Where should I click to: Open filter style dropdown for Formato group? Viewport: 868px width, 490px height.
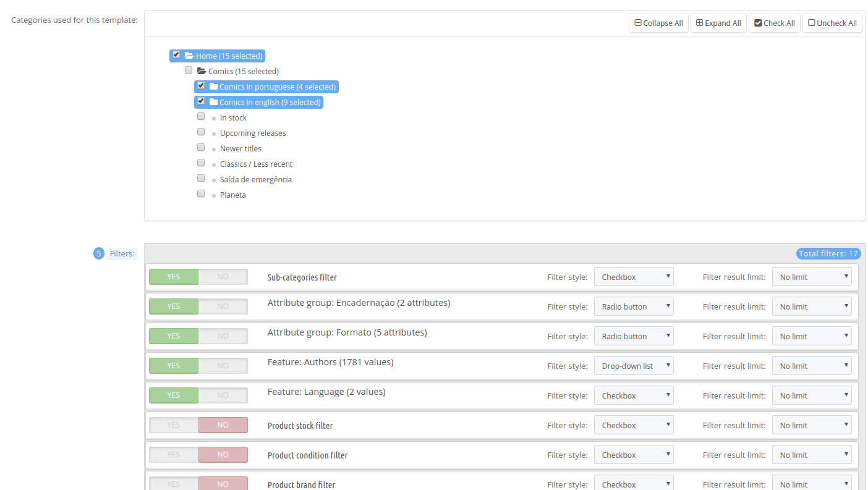[634, 336]
